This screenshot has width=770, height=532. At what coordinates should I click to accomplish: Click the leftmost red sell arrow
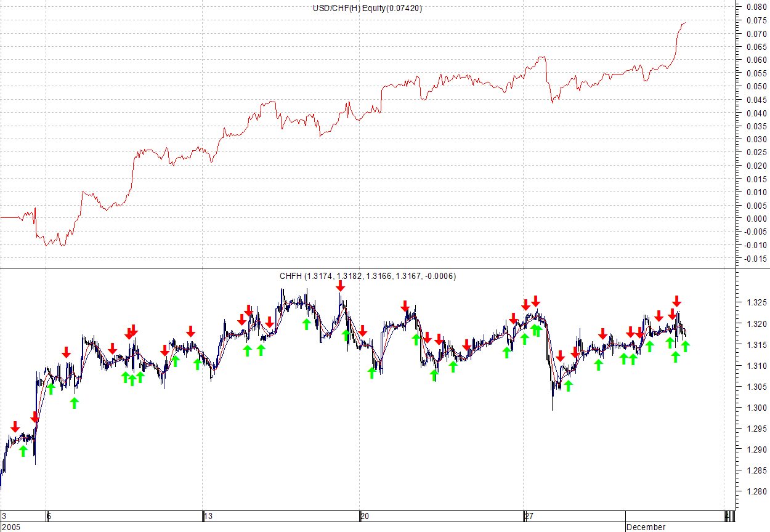click(15, 427)
